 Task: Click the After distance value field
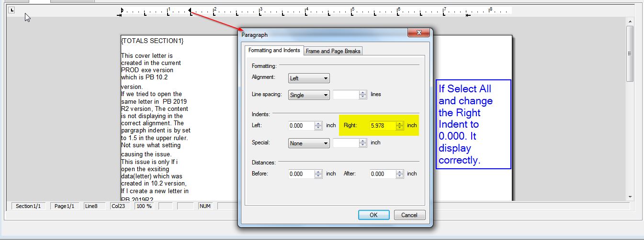(x=383, y=174)
